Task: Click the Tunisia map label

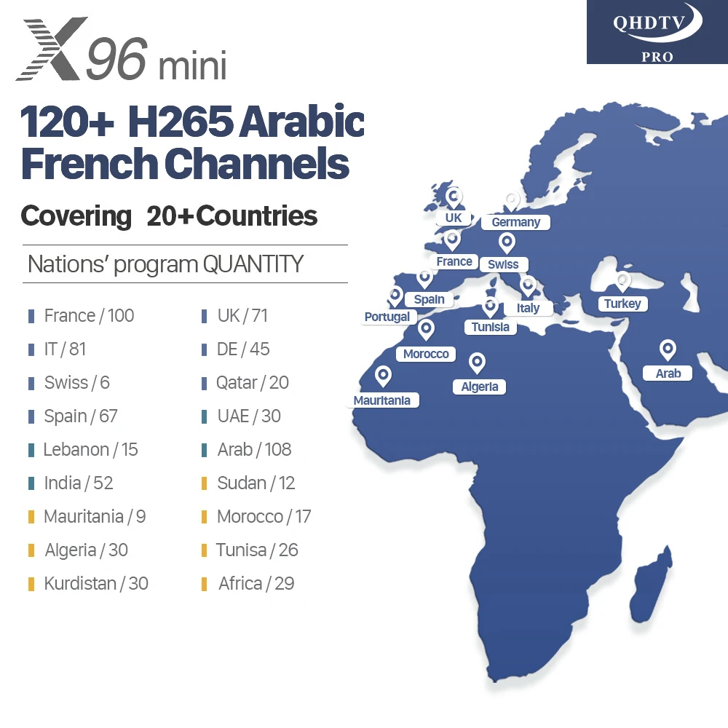Action: pyautogui.click(x=490, y=328)
